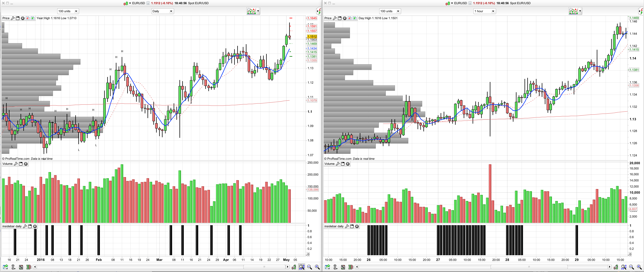
Task: Click green up-arrow buy icon on daily Price panel
Action: tap(33, 18)
